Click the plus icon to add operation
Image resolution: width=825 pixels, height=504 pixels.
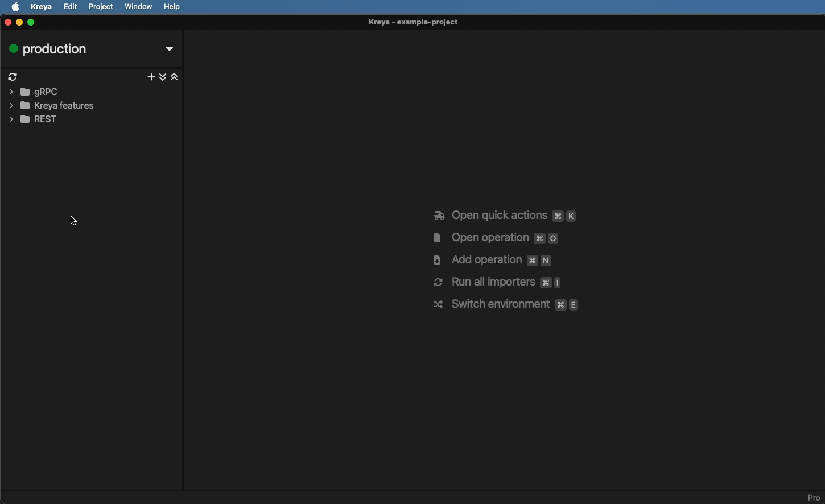coord(151,77)
